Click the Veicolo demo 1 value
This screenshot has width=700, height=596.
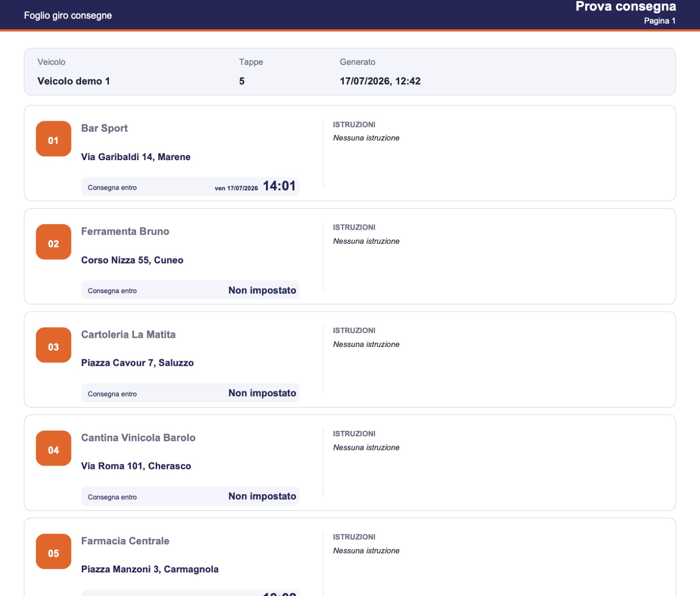click(73, 81)
